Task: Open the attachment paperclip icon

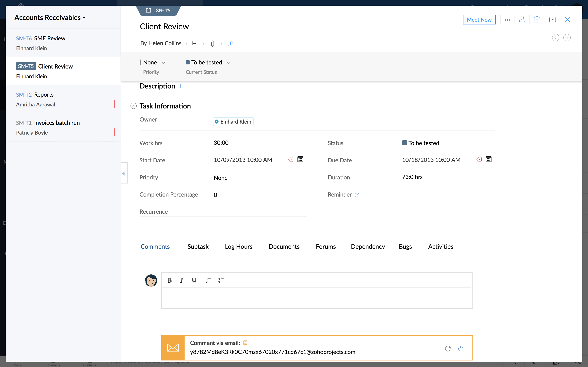Action: click(x=213, y=44)
